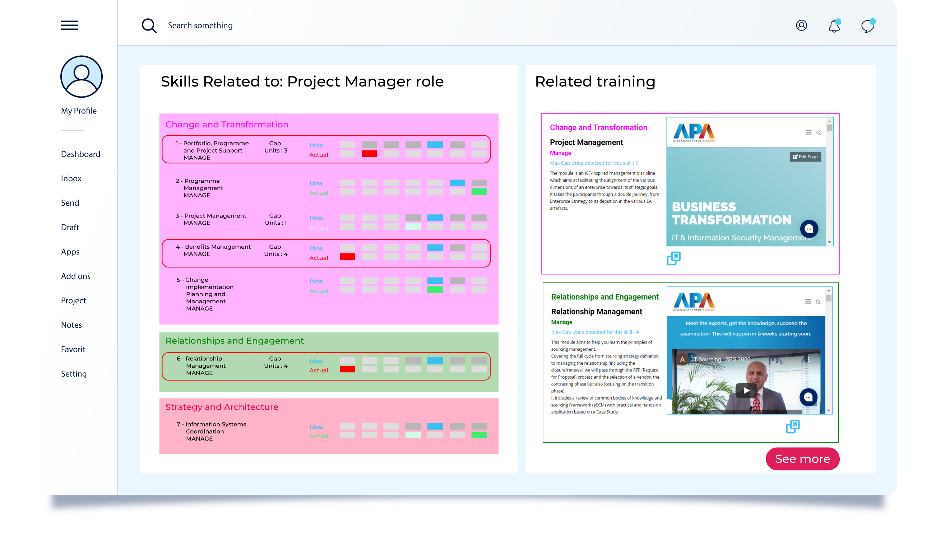Click the search magnifier icon
This screenshot has width=936, height=560.
[x=149, y=25]
